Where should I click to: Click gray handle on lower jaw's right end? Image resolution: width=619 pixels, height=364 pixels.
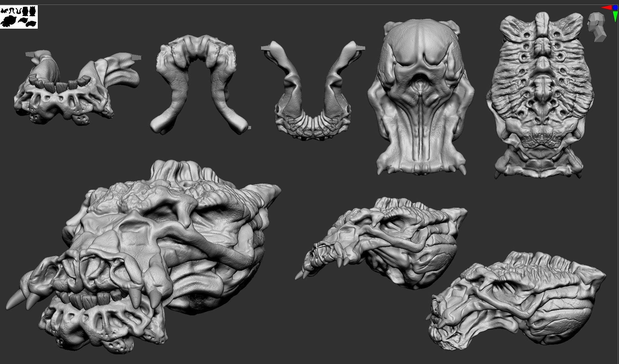136,57
